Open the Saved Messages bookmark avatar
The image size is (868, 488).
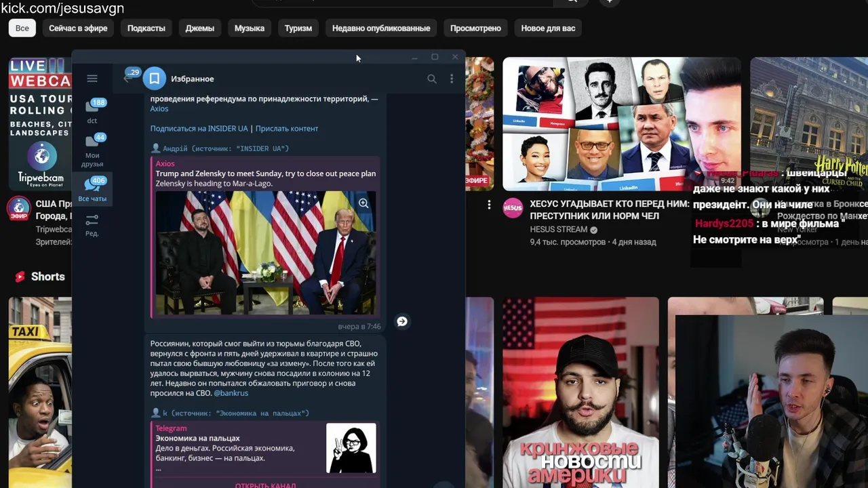click(154, 79)
